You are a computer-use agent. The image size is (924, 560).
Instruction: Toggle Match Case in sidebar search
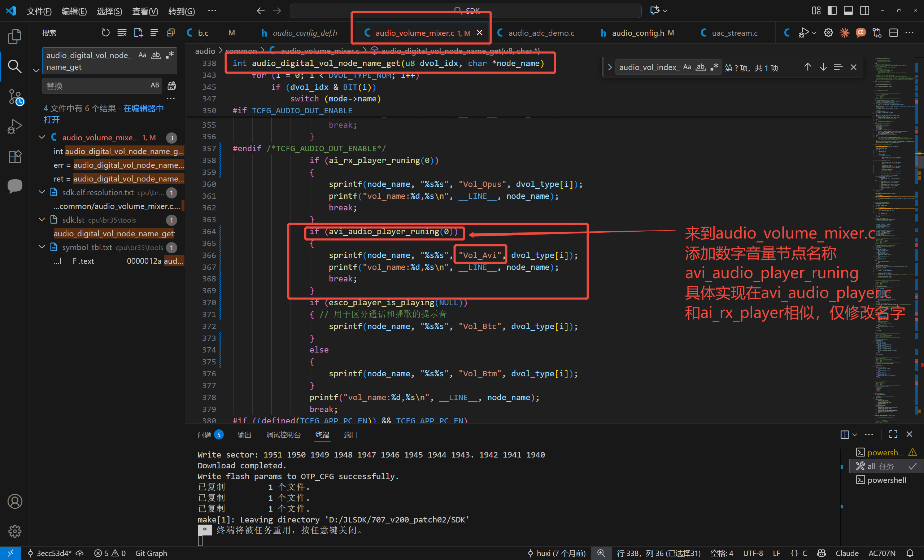[142, 55]
